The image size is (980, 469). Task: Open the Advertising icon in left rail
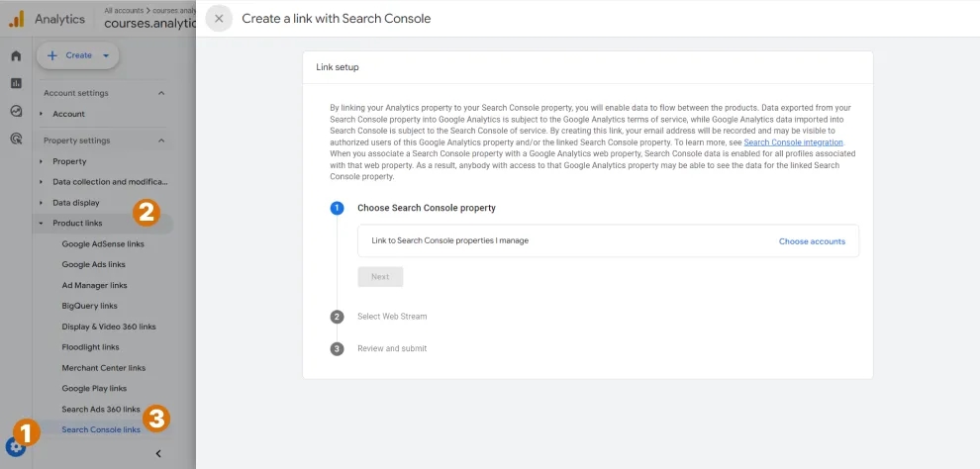[16, 139]
